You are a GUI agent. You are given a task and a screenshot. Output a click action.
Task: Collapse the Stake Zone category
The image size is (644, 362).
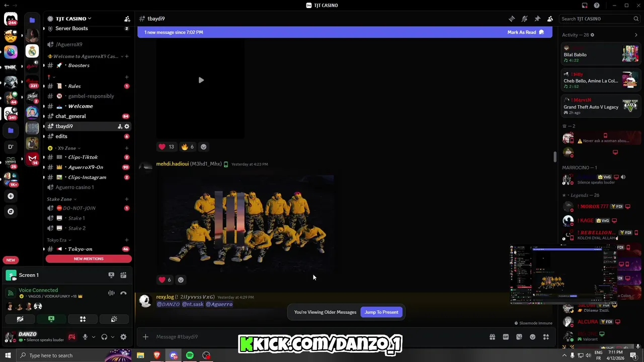pos(62,199)
